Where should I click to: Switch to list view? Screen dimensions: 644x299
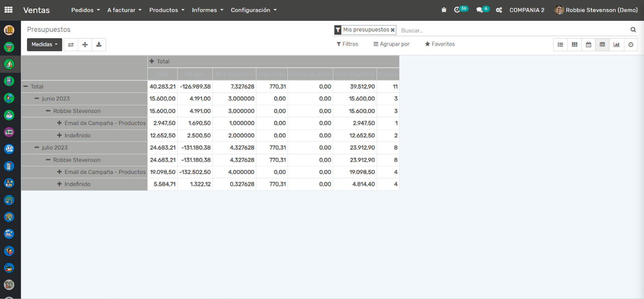(560, 45)
